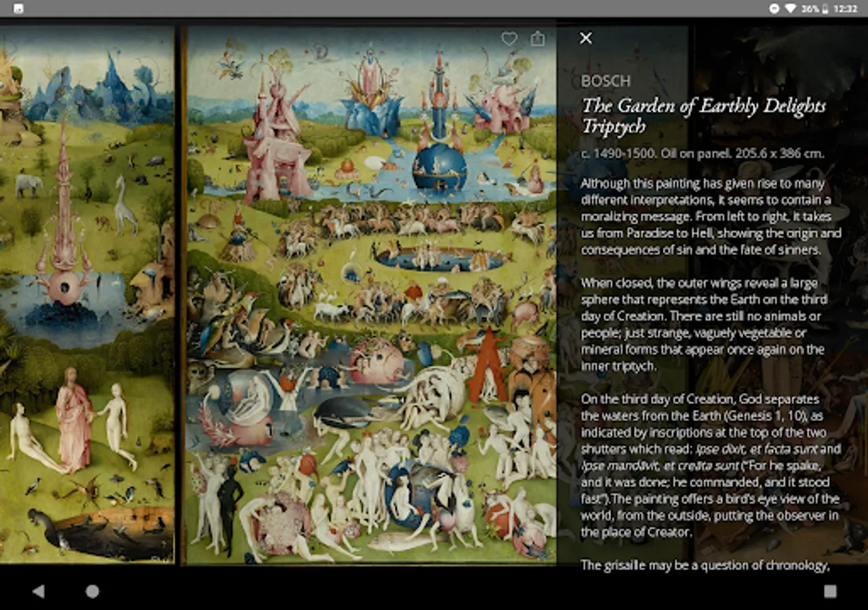Tap the line "The grisaille may be a question"
The image size is (868, 610).
705,565
